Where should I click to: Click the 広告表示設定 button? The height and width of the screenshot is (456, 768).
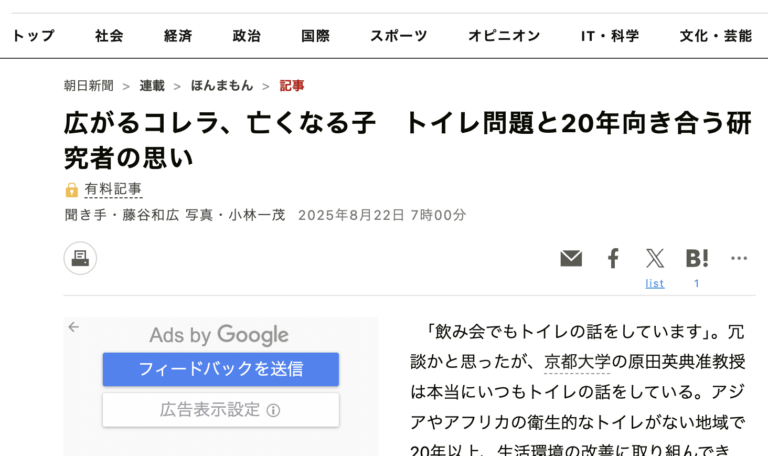220,410
